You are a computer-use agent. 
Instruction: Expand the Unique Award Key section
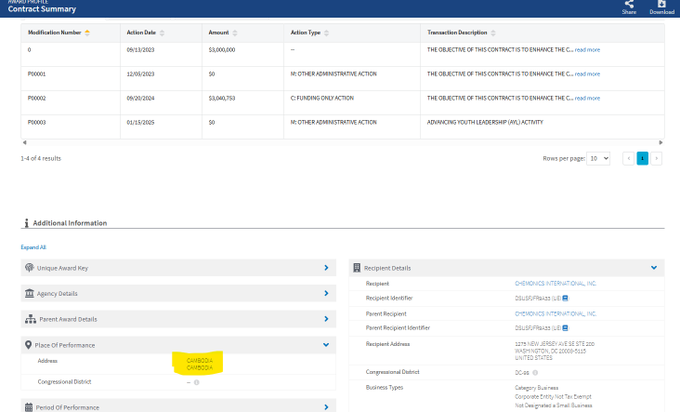pos(326,268)
